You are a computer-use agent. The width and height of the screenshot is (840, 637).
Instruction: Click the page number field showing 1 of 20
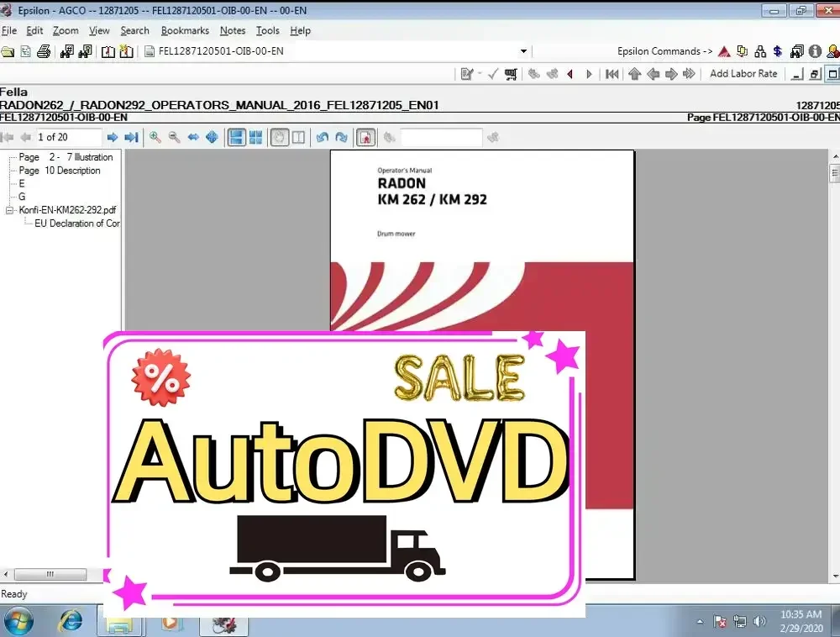[67, 138]
